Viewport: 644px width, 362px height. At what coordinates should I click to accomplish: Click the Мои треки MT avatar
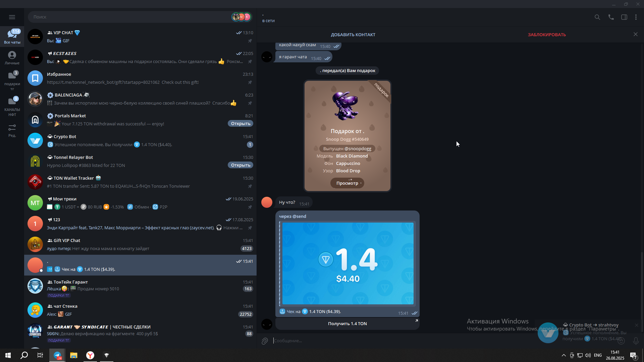click(35, 203)
